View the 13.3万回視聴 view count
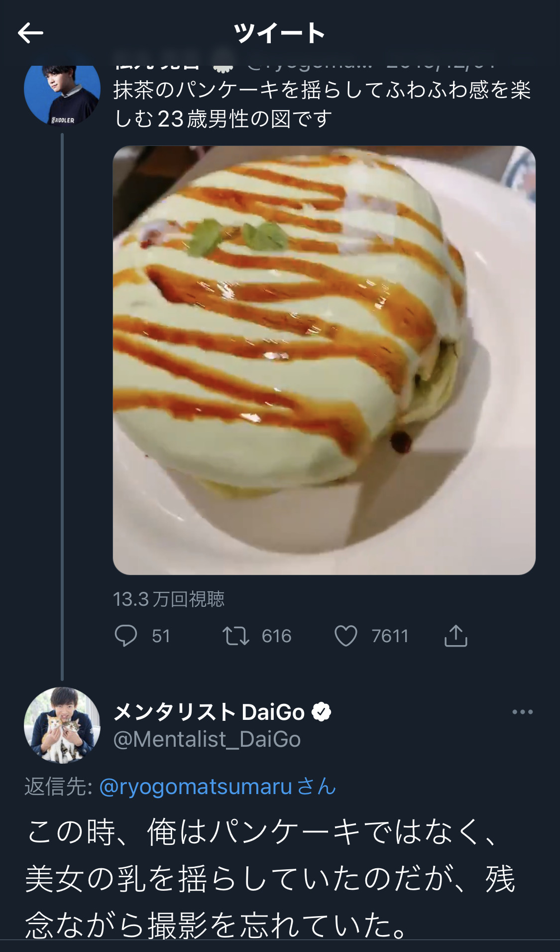Viewport: 560px width, 952px height. click(169, 599)
